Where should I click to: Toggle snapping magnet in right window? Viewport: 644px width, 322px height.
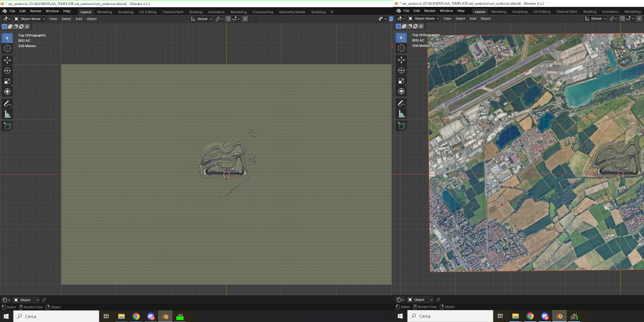pyautogui.click(x=622, y=19)
